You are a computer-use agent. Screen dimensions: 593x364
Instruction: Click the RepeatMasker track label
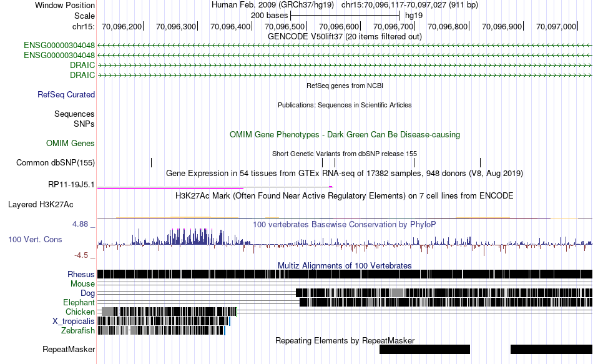click(x=69, y=349)
